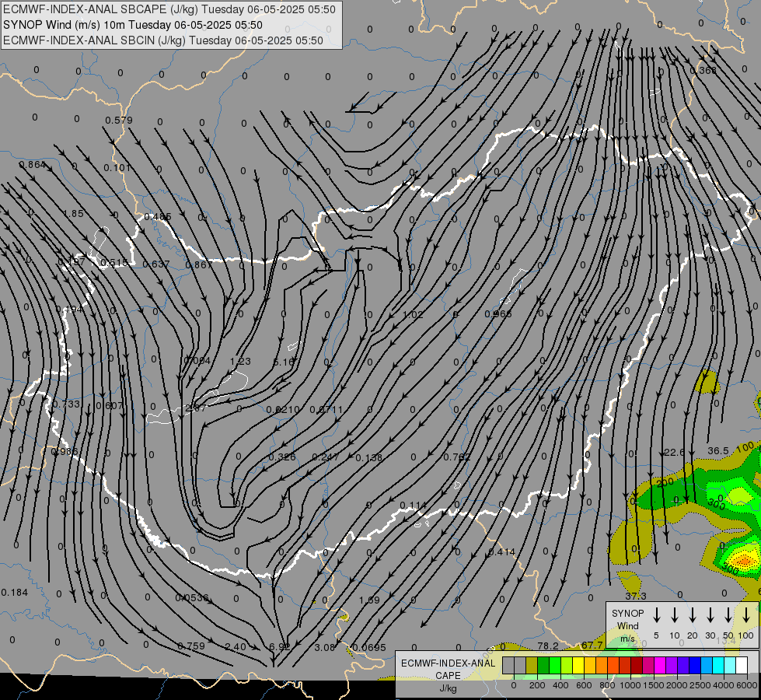This screenshot has width=761, height=700.
Task: Click the 0.138 value on the map
Action: click(x=369, y=457)
